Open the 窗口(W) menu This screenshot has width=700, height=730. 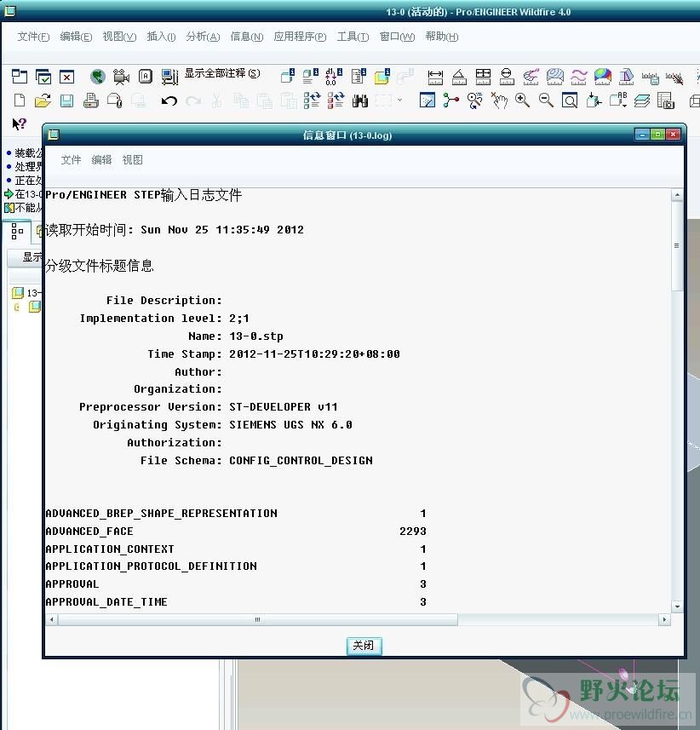point(397,37)
